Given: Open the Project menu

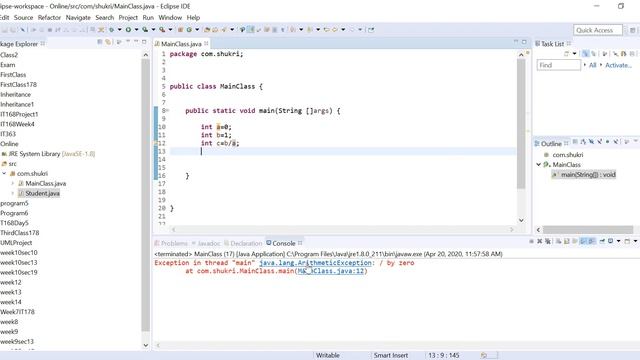Looking at the screenshot, I should click(x=128, y=18).
